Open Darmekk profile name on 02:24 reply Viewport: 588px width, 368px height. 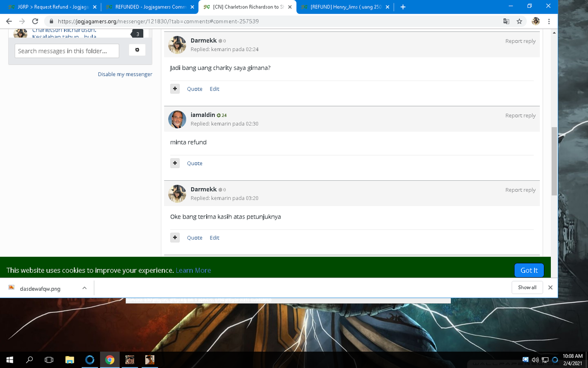204,40
